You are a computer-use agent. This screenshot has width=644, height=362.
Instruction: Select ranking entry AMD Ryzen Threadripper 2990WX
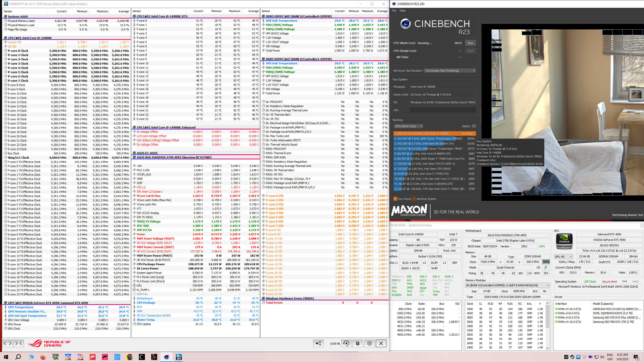(434, 139)
